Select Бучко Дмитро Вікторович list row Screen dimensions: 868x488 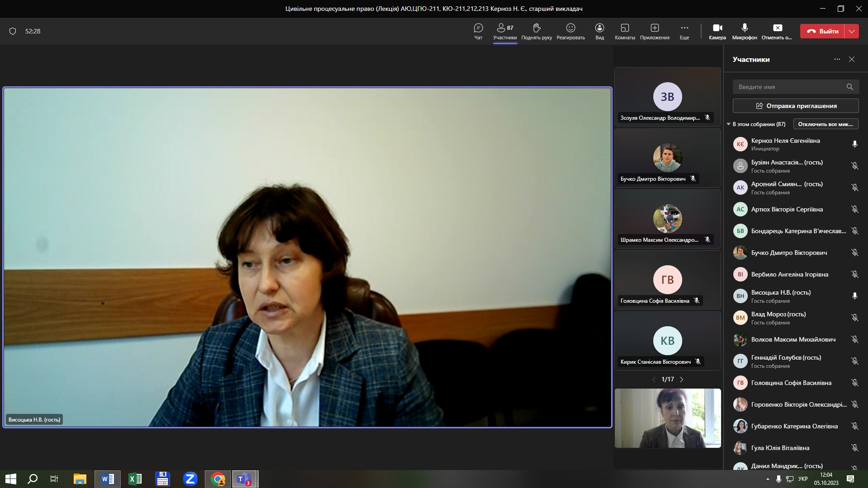796,253
